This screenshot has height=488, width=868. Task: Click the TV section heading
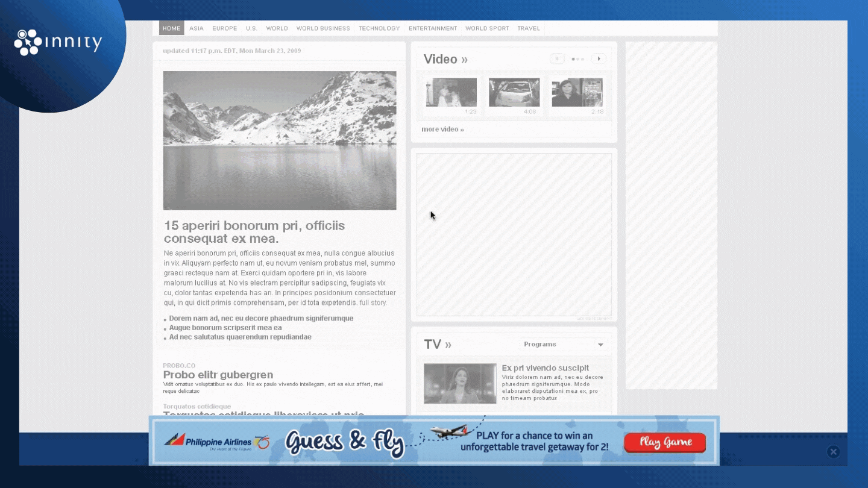pyautogui.click(x=438, y=345)
